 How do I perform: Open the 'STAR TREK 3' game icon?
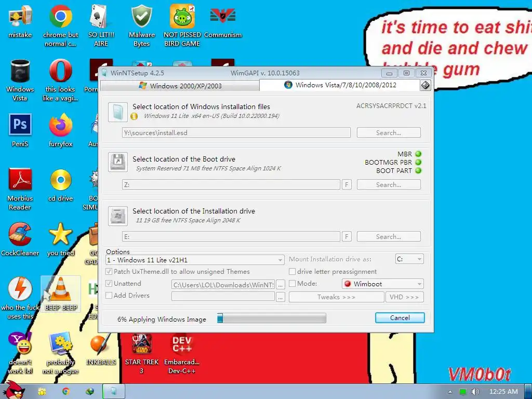pyautogui.click(x=141, y=353)
